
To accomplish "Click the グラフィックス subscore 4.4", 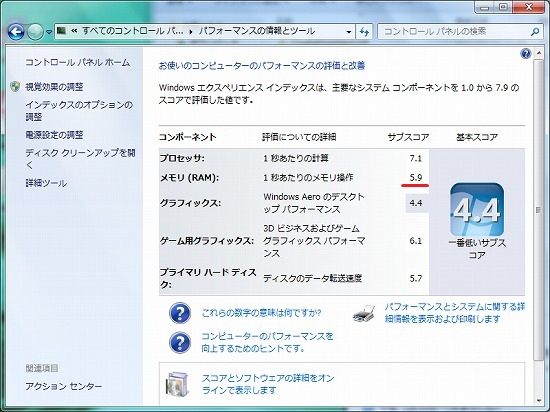I will pyautogui.click(x=416, y=203).
